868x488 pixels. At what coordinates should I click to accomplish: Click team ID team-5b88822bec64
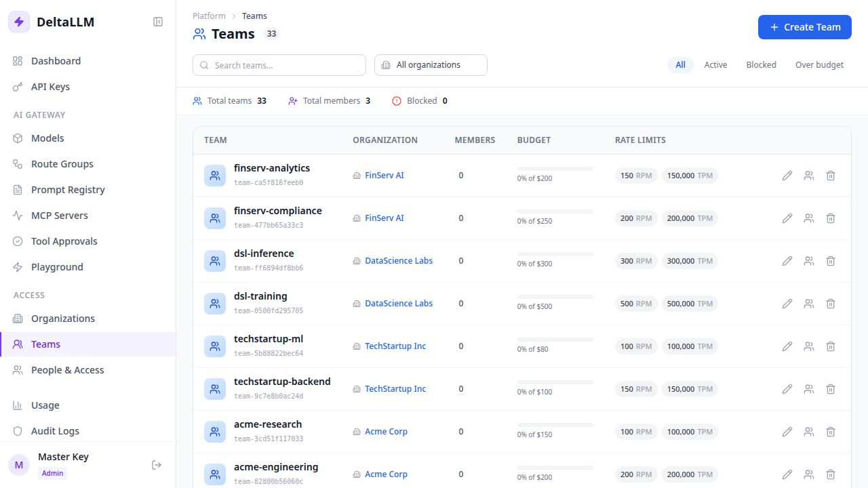[x=269, y=354]
